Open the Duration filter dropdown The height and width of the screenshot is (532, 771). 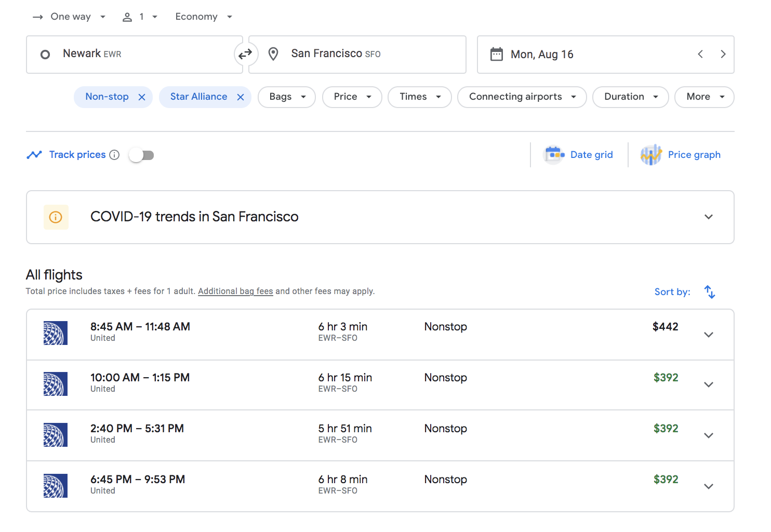click(630, 97)
